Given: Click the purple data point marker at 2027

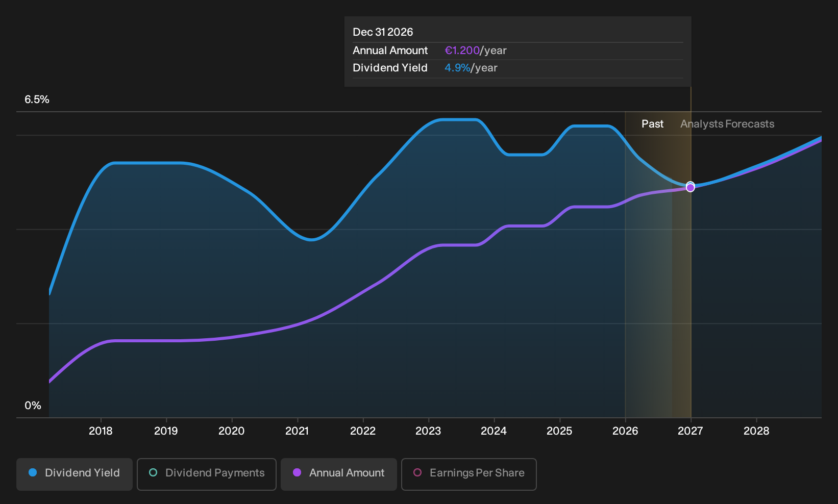Looking at the screenshot, I should click(x=691, y=188).
